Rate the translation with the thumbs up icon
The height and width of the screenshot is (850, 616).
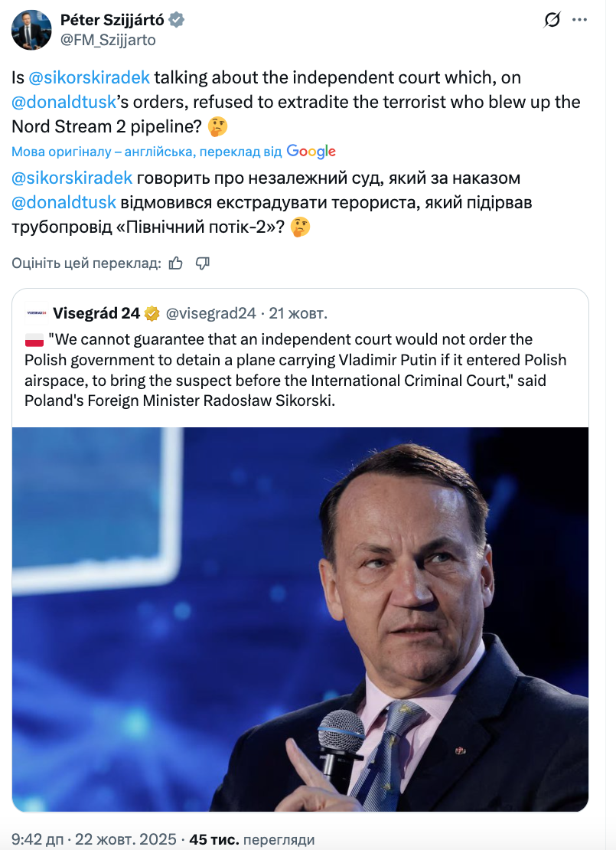177,261
